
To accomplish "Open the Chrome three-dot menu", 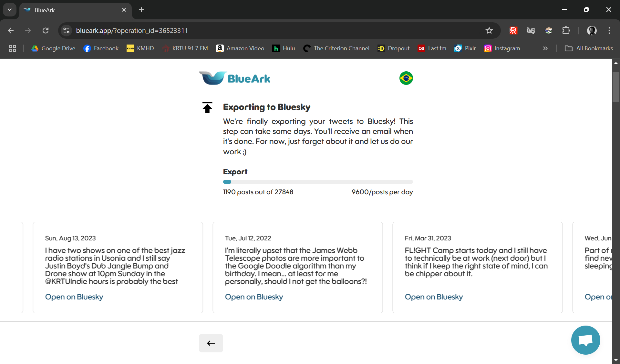I will (x=609, y=31).
